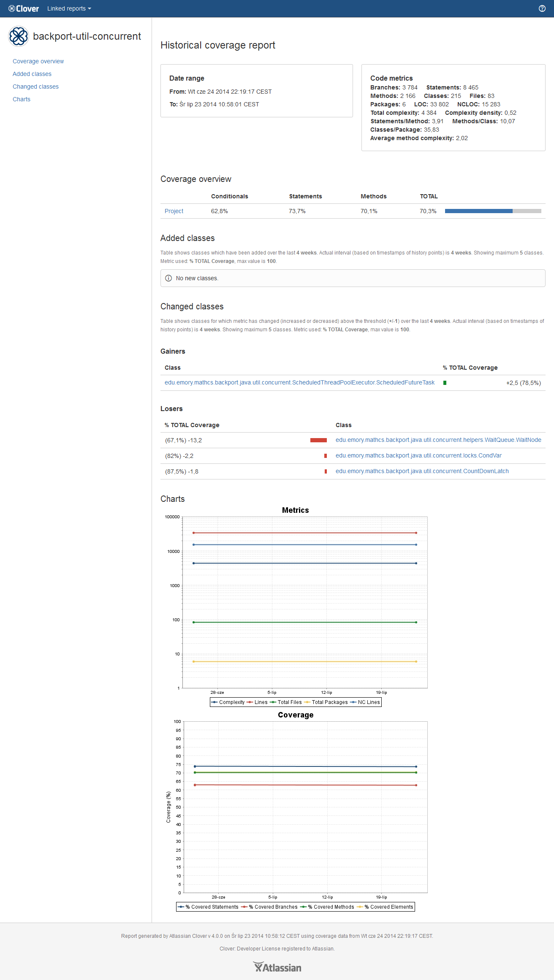Viewport: 554px width, 980px height.
Task: Jump to Added classes section link
Action: click(32, 74)
